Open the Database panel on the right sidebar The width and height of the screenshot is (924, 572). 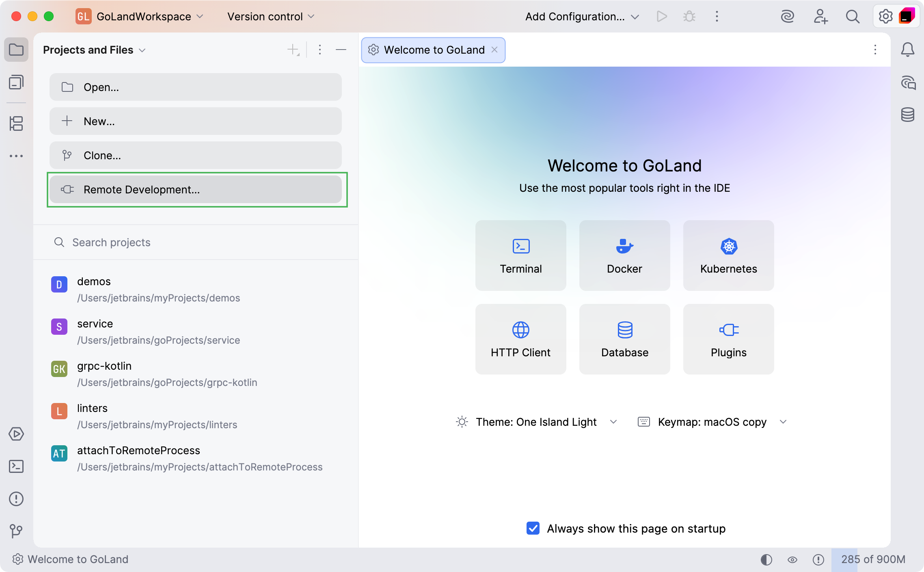pos(908,114)
